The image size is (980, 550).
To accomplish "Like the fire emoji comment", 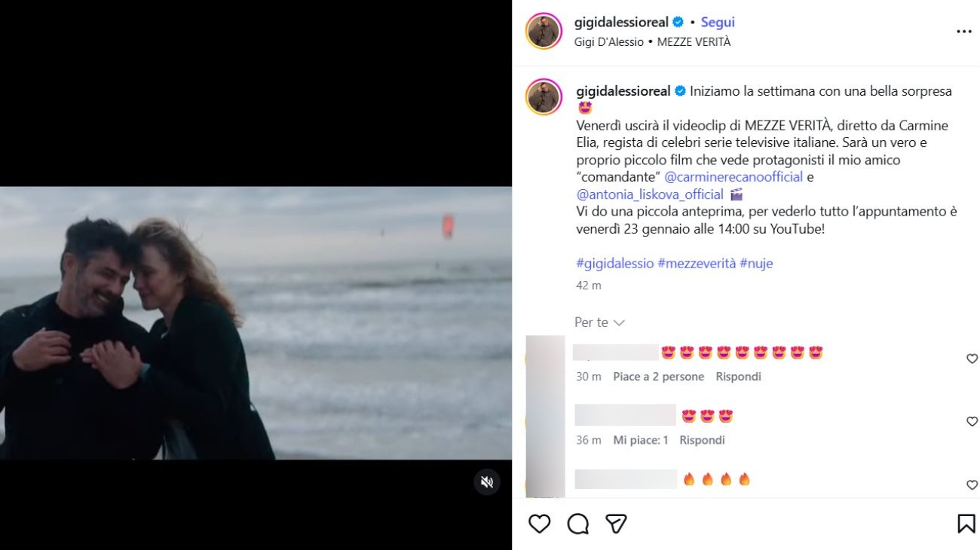I will [x=972, y=485].
